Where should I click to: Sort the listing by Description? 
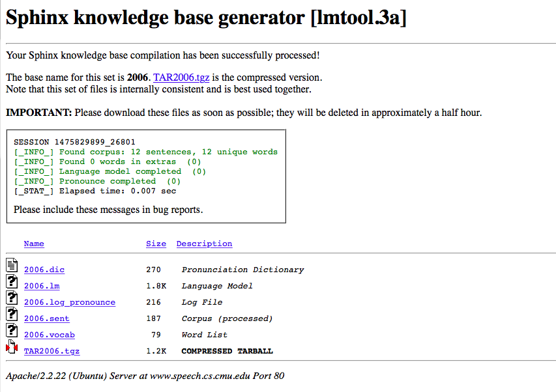(x=204, y=244)
